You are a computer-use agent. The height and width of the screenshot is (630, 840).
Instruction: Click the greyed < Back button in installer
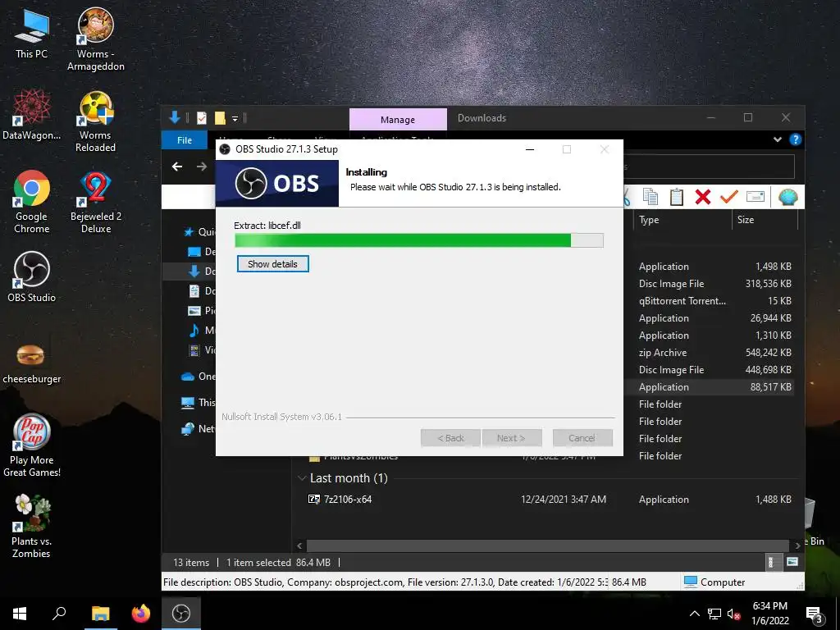tap(451, 438)
